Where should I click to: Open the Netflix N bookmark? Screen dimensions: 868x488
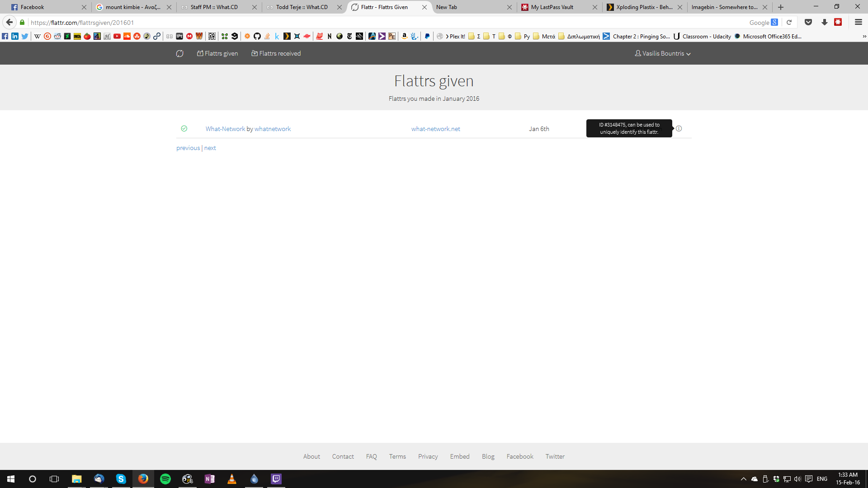(x=330, y=36)
